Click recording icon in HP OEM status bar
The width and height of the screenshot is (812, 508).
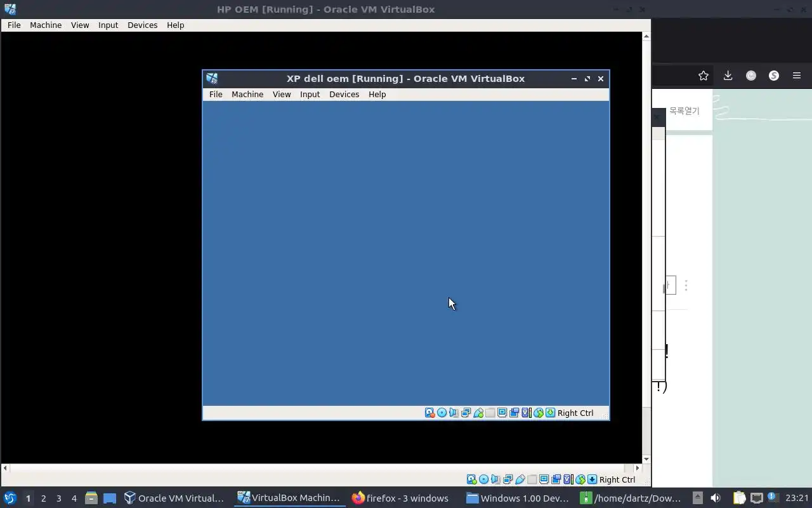coord(556,479)
